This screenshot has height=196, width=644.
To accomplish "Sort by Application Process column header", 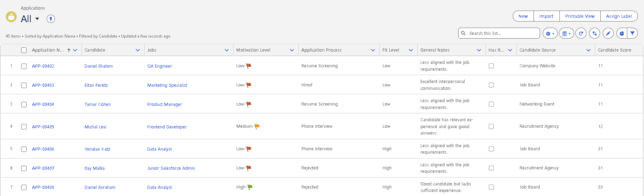I will 321,50.
